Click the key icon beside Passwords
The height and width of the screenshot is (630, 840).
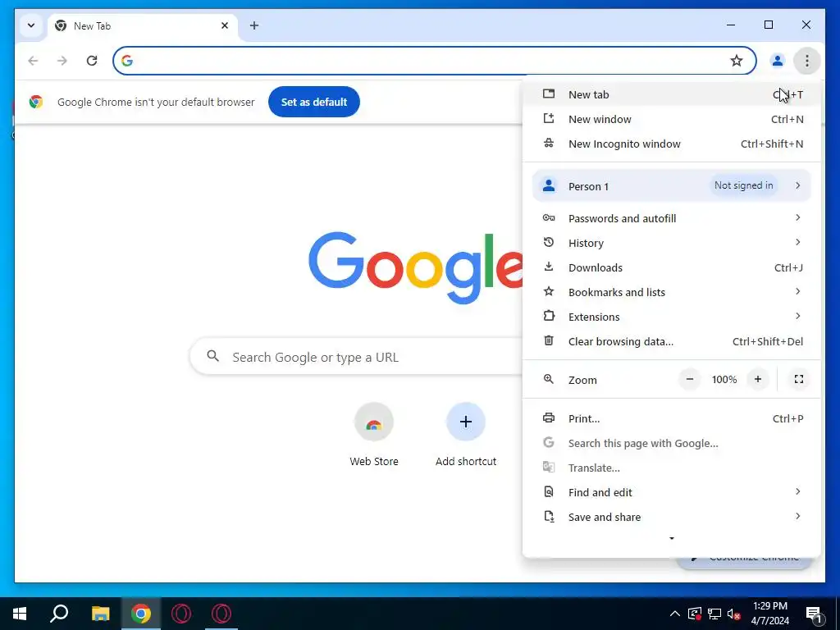pyautogui.click(x=549, y=217)
